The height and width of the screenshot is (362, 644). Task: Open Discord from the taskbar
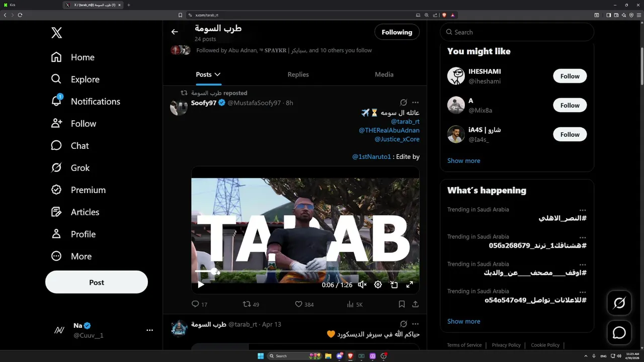click(340, 356)
